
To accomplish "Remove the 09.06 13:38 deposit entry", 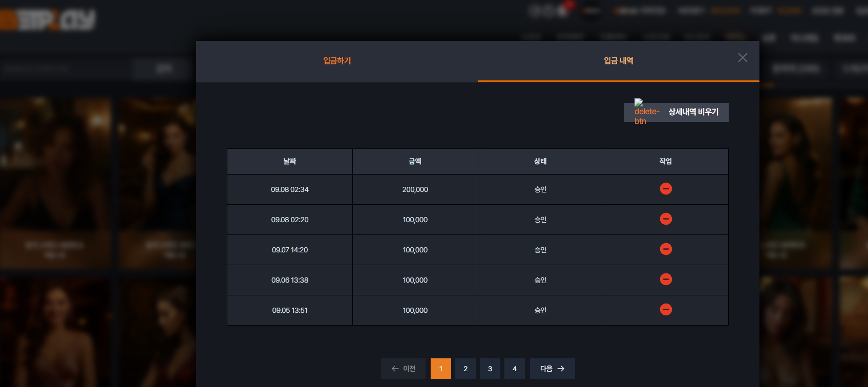I will (666, 279).
